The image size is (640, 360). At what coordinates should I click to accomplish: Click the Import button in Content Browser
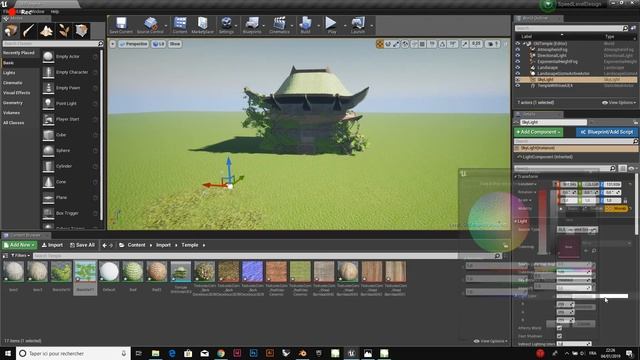click(52, 245)
